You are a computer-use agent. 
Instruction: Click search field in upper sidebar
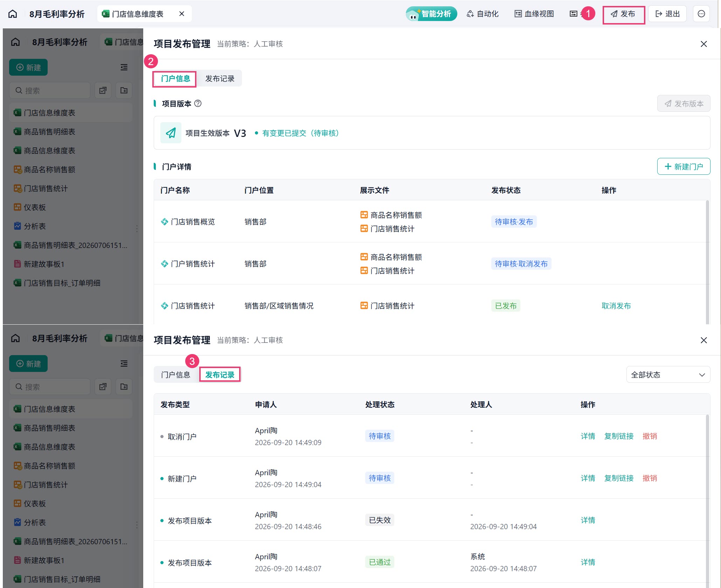(50, 90)
